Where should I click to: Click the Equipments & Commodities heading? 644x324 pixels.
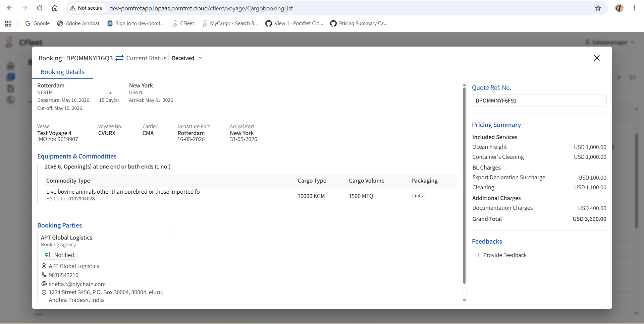(x=77, y=156)
